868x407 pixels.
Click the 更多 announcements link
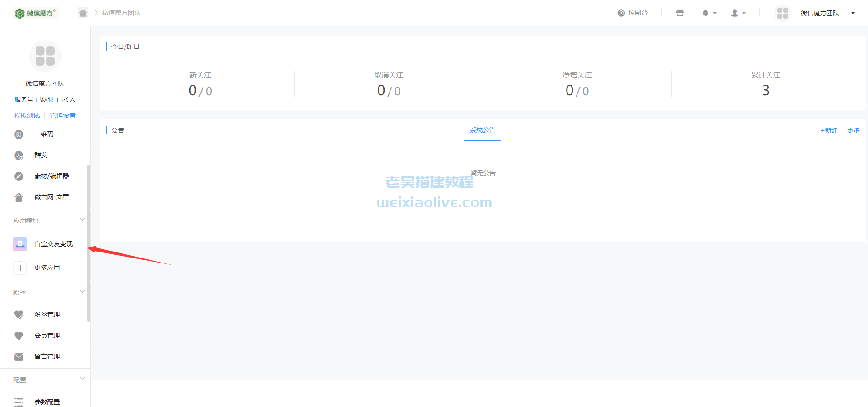(853, 131)
